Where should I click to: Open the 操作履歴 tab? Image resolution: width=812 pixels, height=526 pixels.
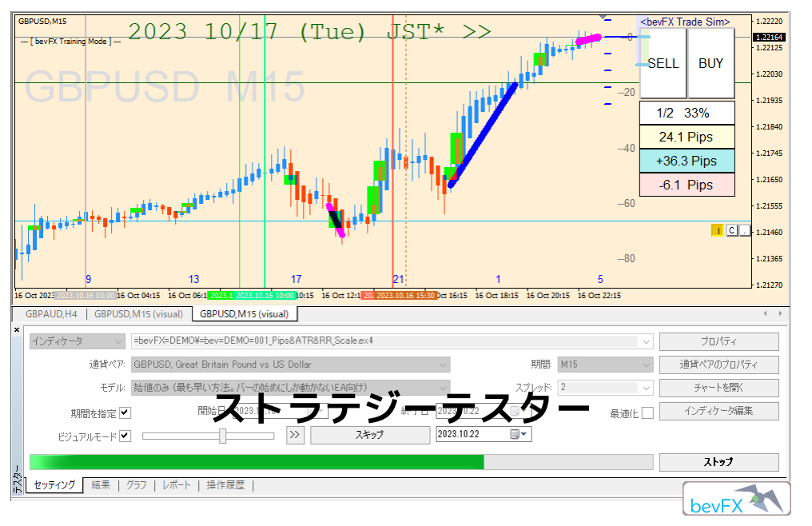pos(225,485)
